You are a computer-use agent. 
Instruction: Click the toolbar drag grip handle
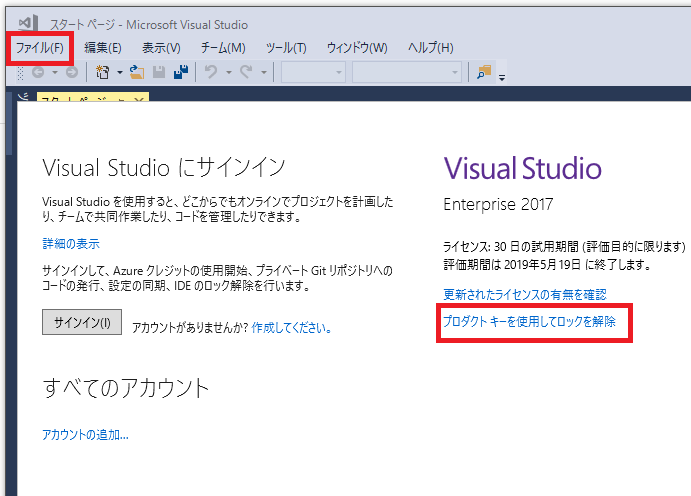pos(20,73)
